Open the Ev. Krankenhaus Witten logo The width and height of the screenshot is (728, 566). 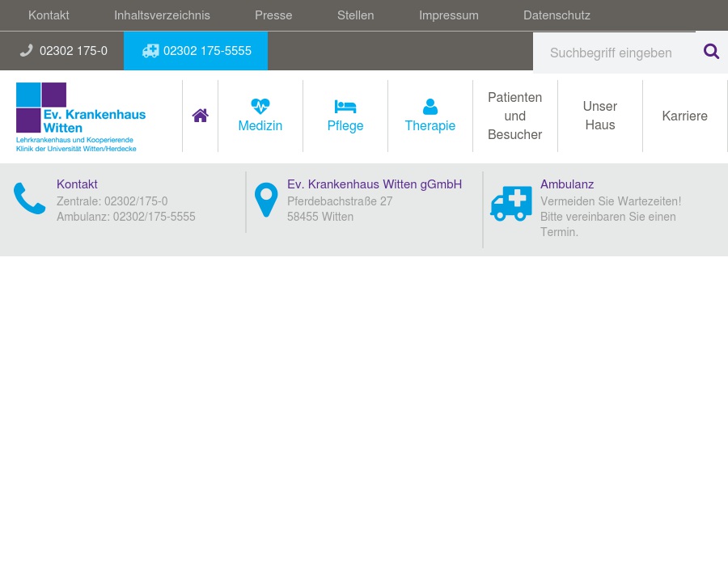[81, 116]
